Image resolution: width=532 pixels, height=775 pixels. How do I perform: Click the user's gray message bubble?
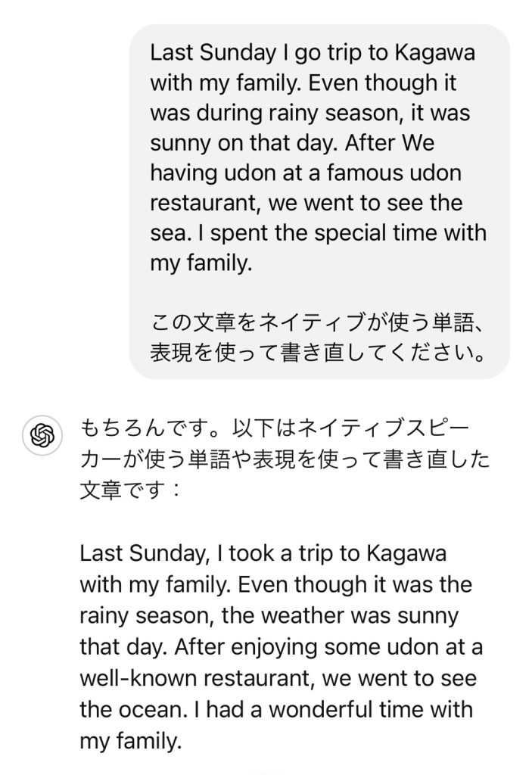[x=319, y=201]
